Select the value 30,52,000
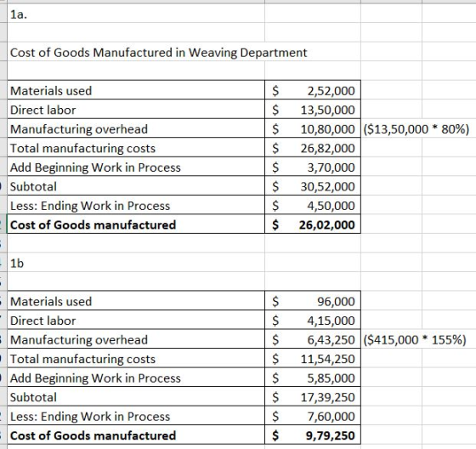 click(x=327, y=186)
